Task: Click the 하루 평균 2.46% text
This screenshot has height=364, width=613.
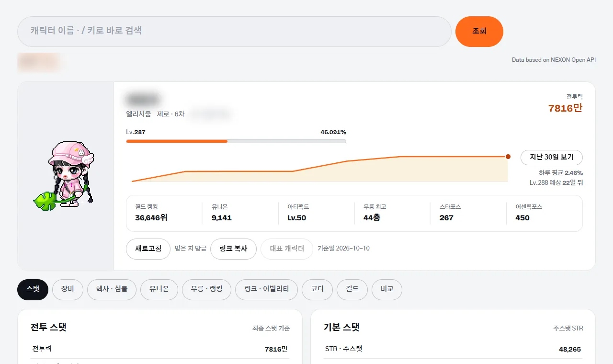Action: (561, 173)
